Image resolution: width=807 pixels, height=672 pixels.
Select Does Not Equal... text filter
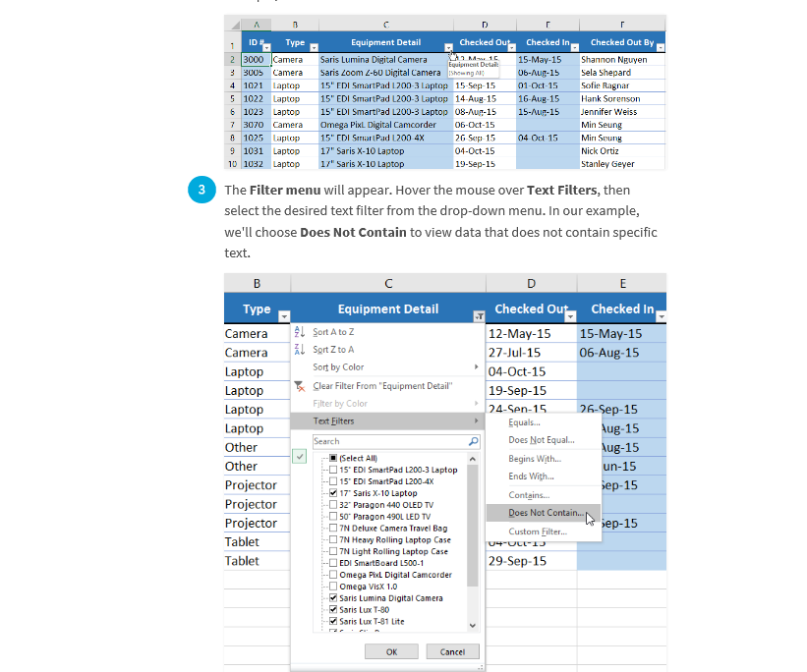pyautogui.click(x=544, y=440)
